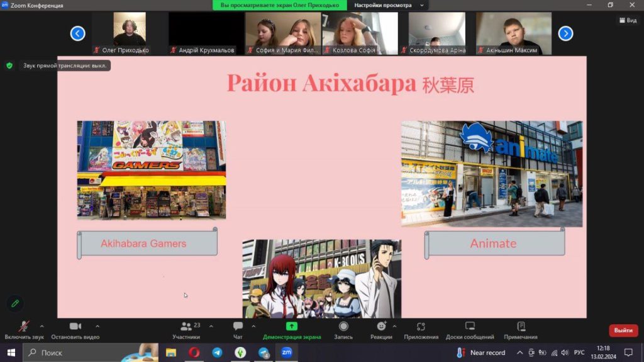Select Андрій Крухмальов video tile

click(x=206, y=33)
